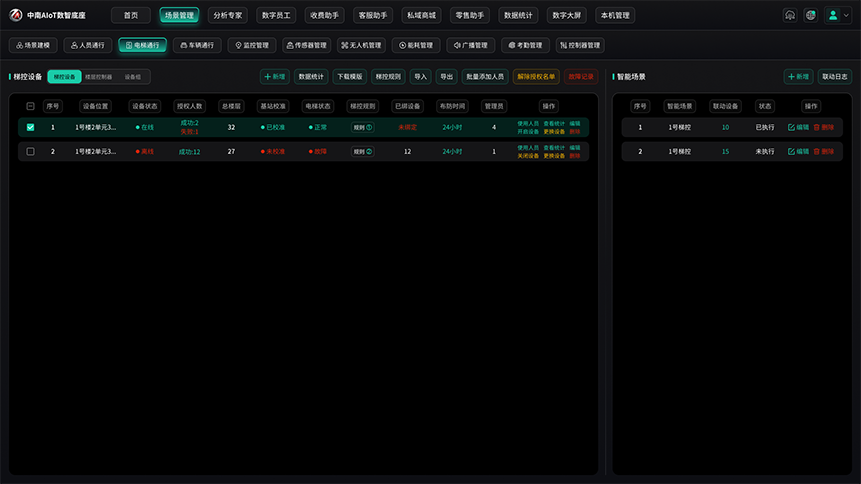Expand the 规则 button in row 1
Screen dimensions: 861x484
click(x=362, y=127)
